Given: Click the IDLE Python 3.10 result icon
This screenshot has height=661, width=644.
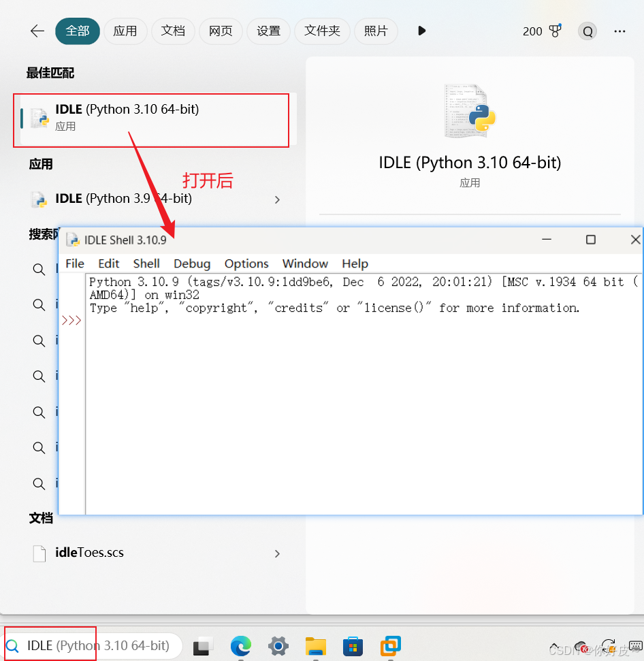Looking at the screenshot, I should tap(39, 118).
